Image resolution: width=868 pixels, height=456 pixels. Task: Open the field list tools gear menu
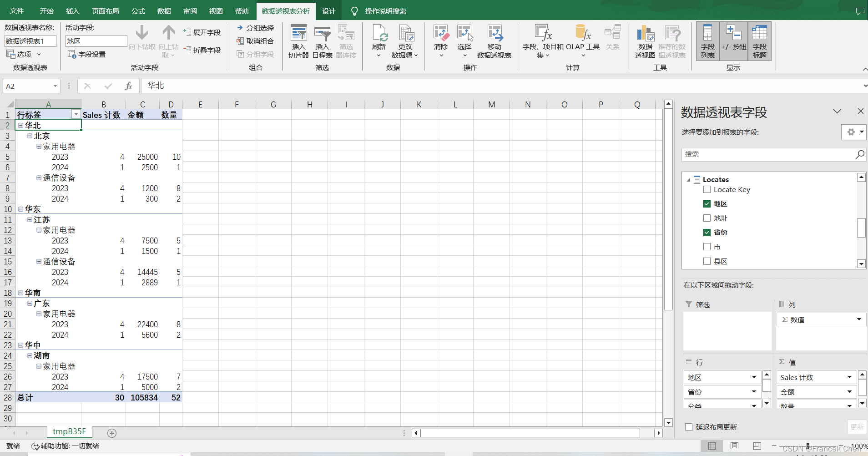pos(853,132)
